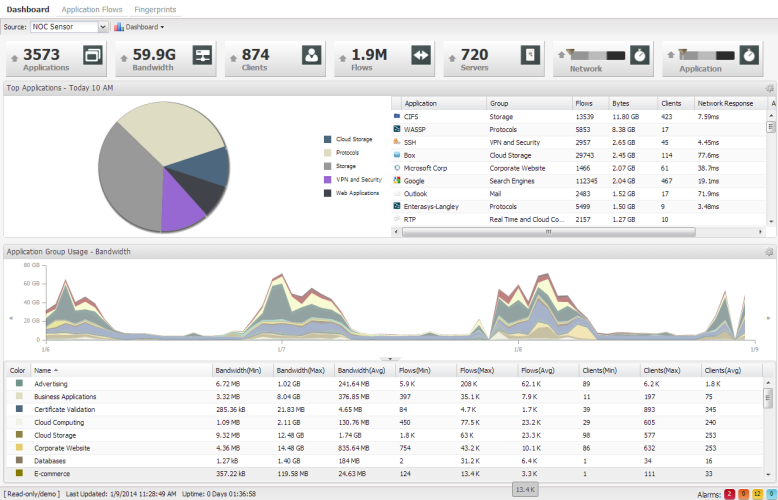Image resolution: width=778 pixels, height=500 pixels.
Task: Click the Microsoft Corp row icon
Action: (397, 168)
